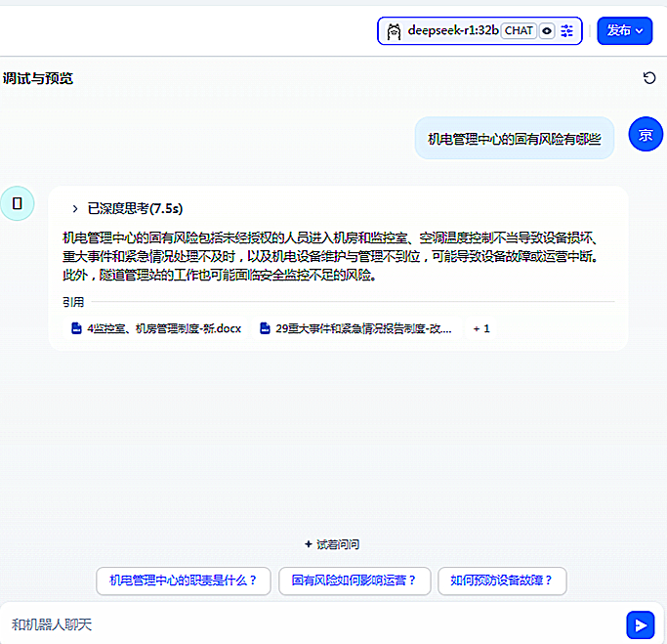Open citation 4监控室、机房管理制度-新.docx
Image resolution: width=667 pixels, height=644 pixels.
pos(163,329)
